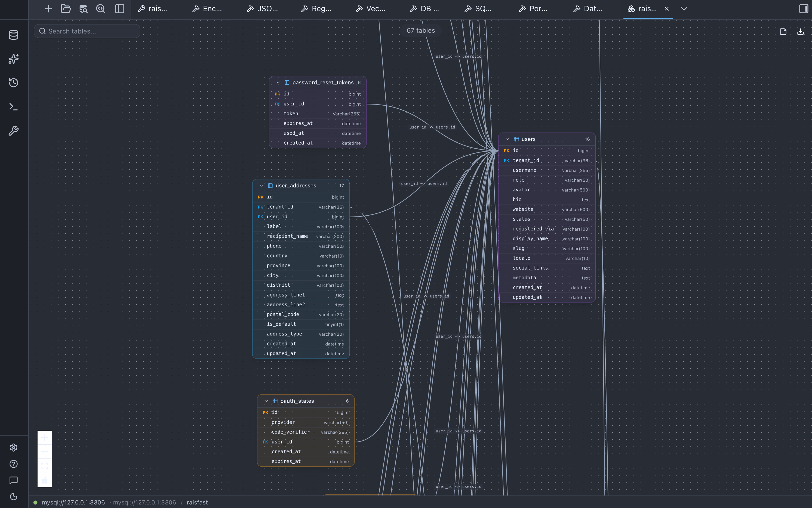Toggle the canvas interactivity lock
Image resolution: width=812 pixels, height=508 pixels.
(x=45, y=480)
